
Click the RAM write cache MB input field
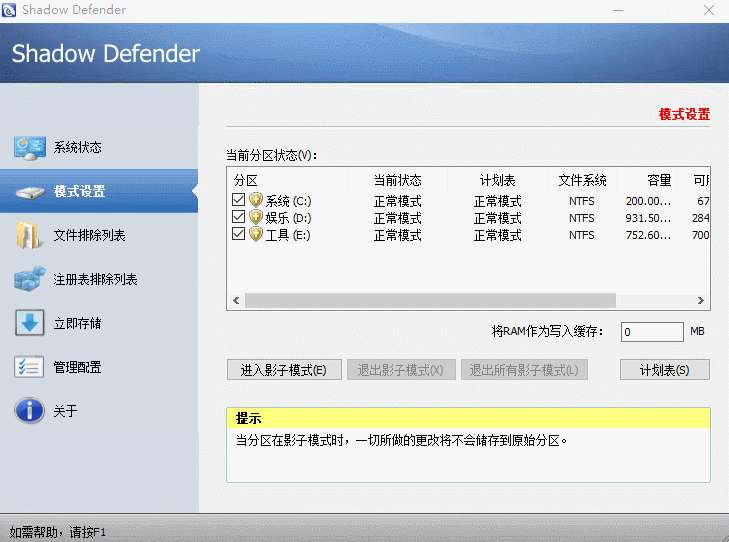point(652,332)
